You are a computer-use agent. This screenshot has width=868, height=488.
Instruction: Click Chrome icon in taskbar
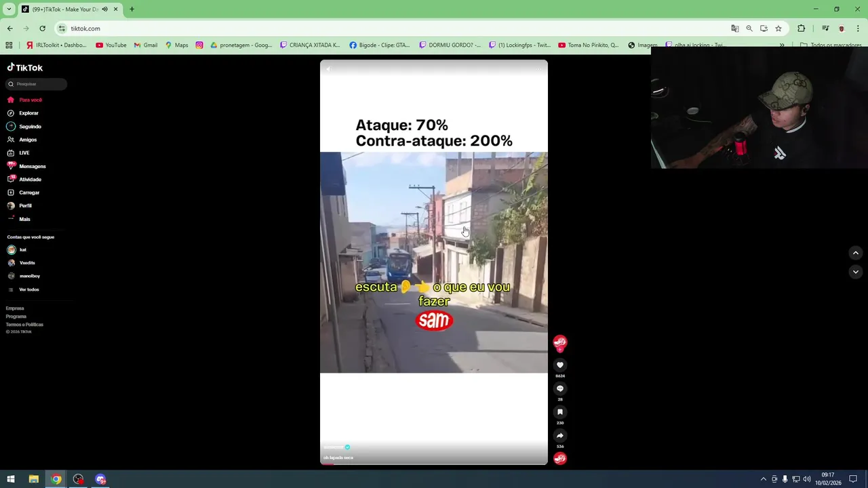point(56,479)
